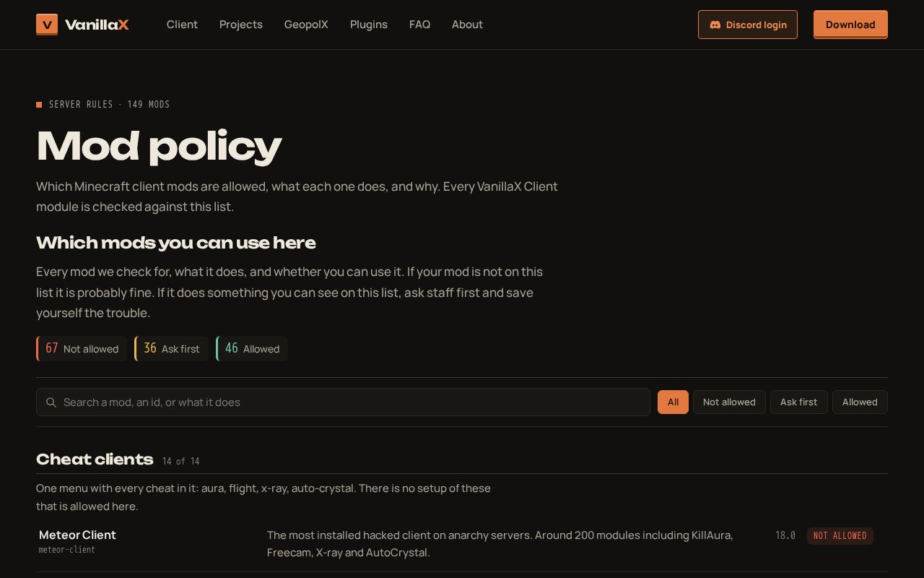Click the Discord icon in login button
The width and height of the screenshot is (924, 578).
tap(715, 25)
